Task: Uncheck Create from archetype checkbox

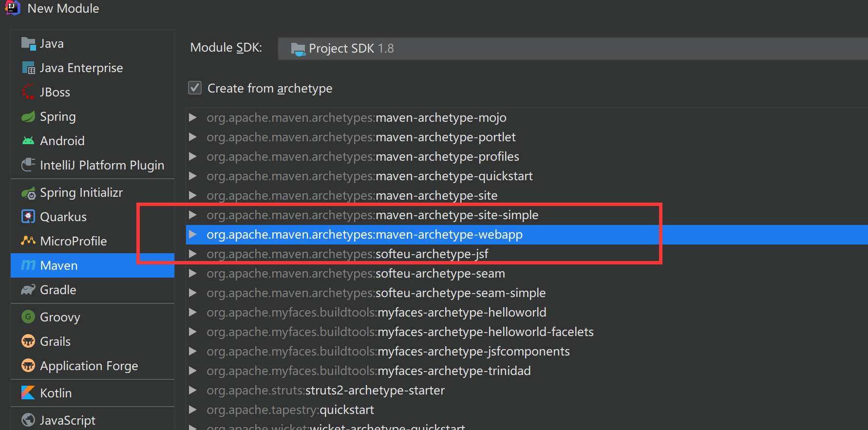Action: click(x=195, y=88)
